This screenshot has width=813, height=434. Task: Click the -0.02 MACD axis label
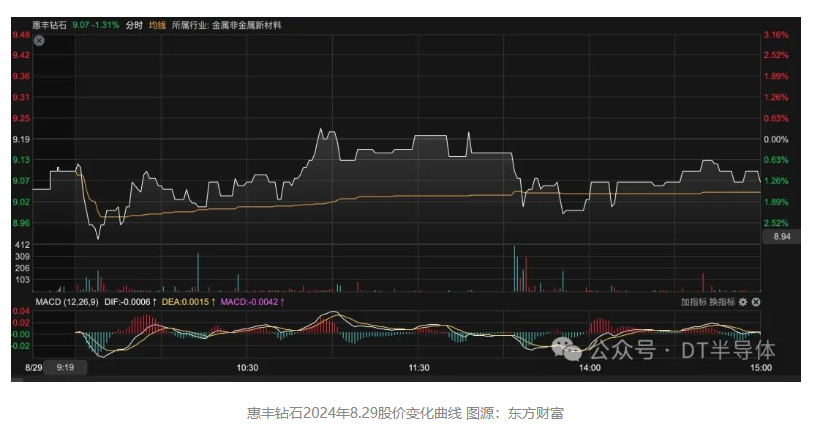click(x=21, y=346)
